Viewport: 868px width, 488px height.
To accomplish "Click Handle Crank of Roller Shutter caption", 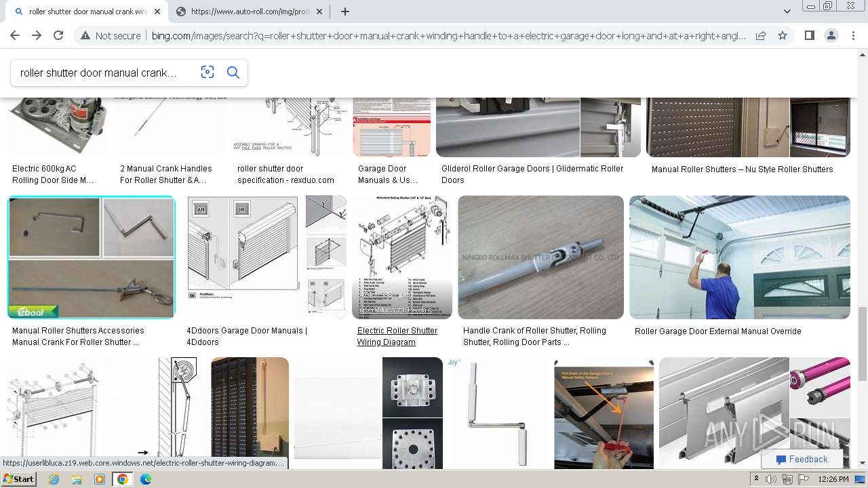I will tap(534, 336).
